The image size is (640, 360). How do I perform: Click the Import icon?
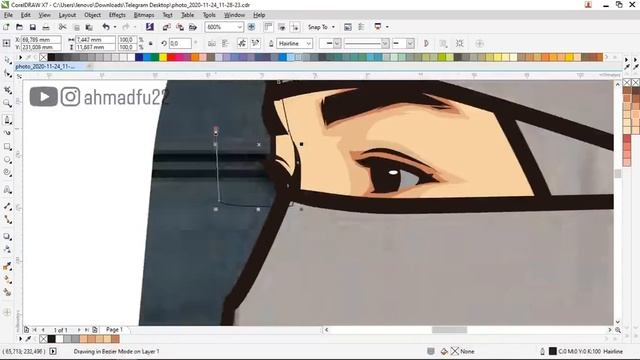[x=167, y=27]
